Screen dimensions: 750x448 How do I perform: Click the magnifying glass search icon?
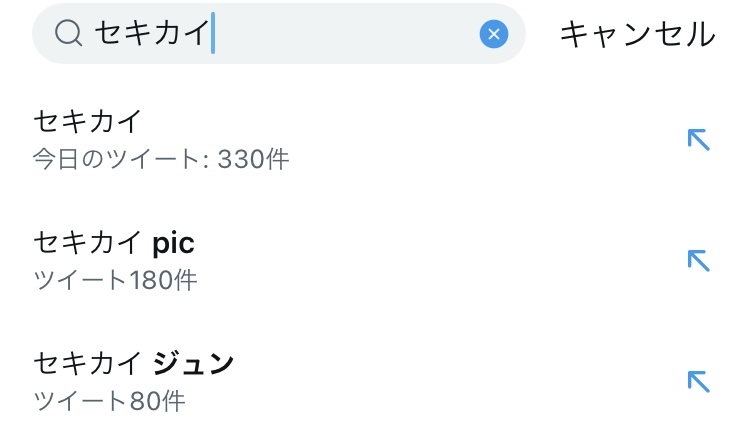[68, 34]
